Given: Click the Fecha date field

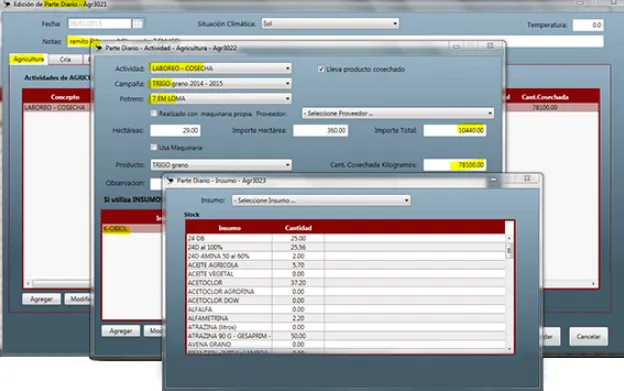Looking at the screenshot, I should pyautogui.click(x=99, y=23).
